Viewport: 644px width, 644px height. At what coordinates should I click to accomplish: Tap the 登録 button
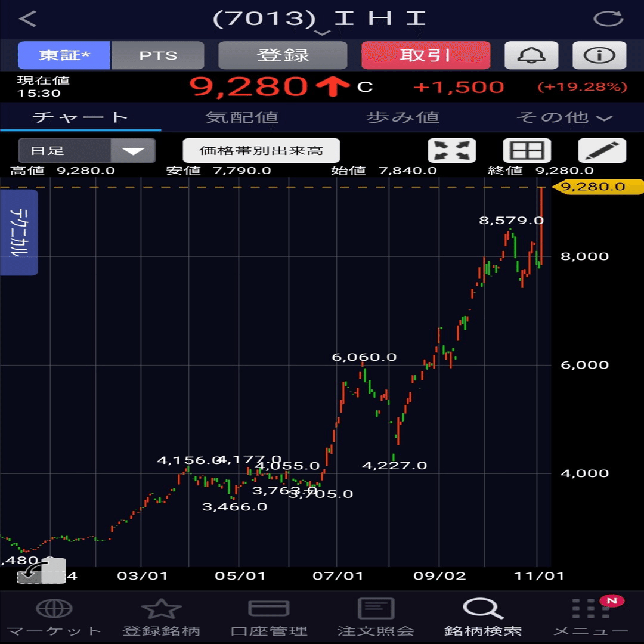[283, 55]
